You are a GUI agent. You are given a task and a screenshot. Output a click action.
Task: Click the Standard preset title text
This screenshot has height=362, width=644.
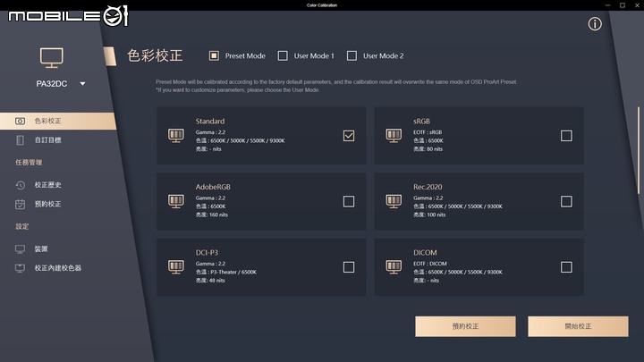[x=210, y=121]
